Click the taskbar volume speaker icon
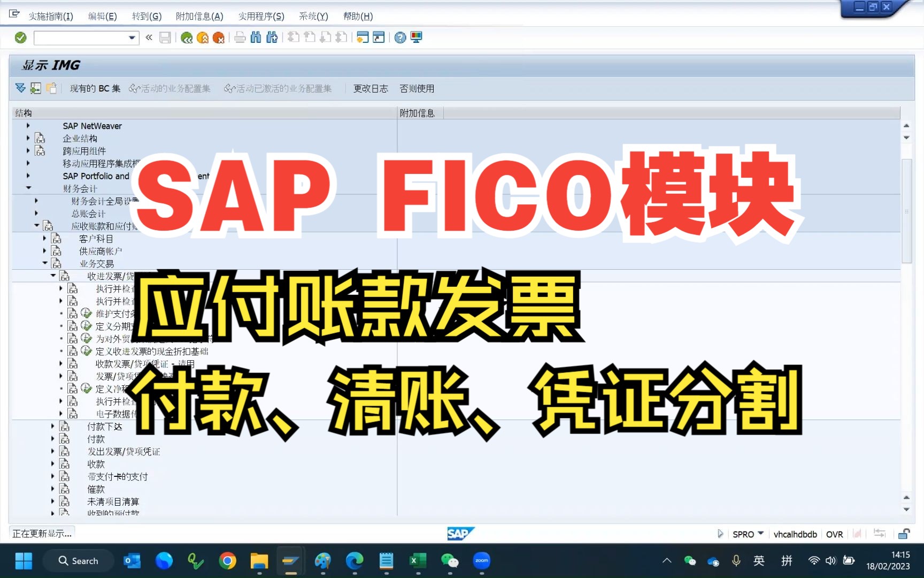924x578 pixels. [x=830, y=561]
